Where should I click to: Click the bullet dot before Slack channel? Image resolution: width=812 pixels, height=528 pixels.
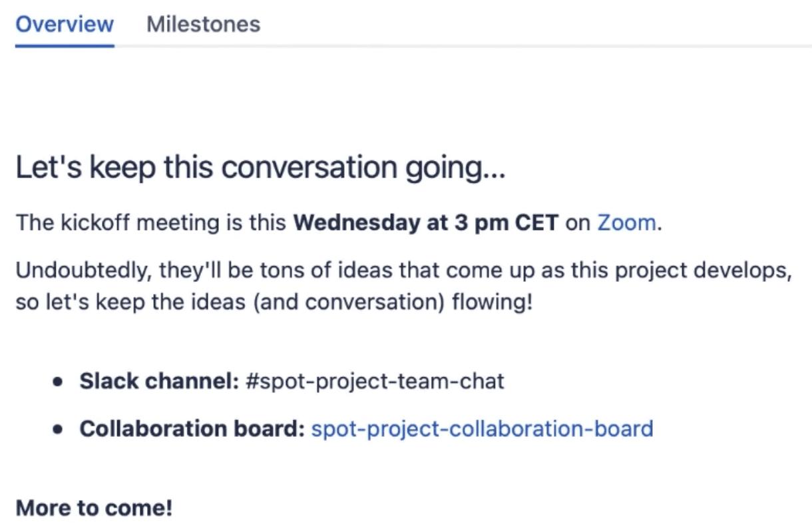click(59, 382)
